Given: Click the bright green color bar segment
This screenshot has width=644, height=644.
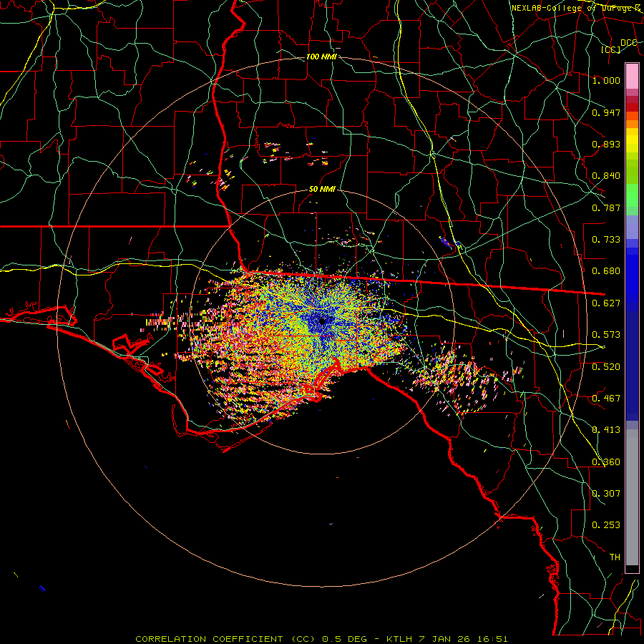Looking at the screenshot, I should click(632, 195).
